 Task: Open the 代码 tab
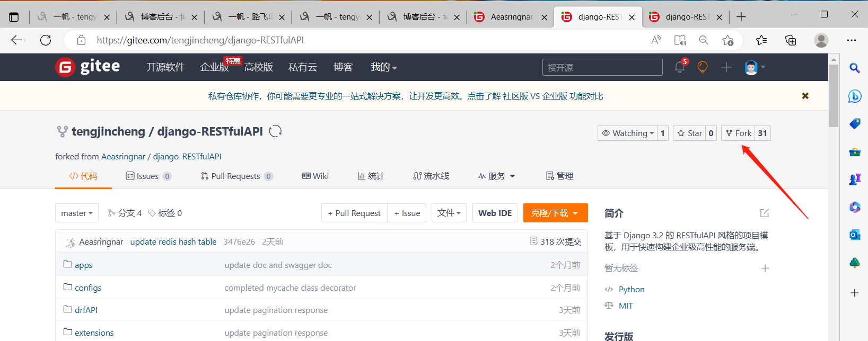pyautogui.click(x=83, y=176)
